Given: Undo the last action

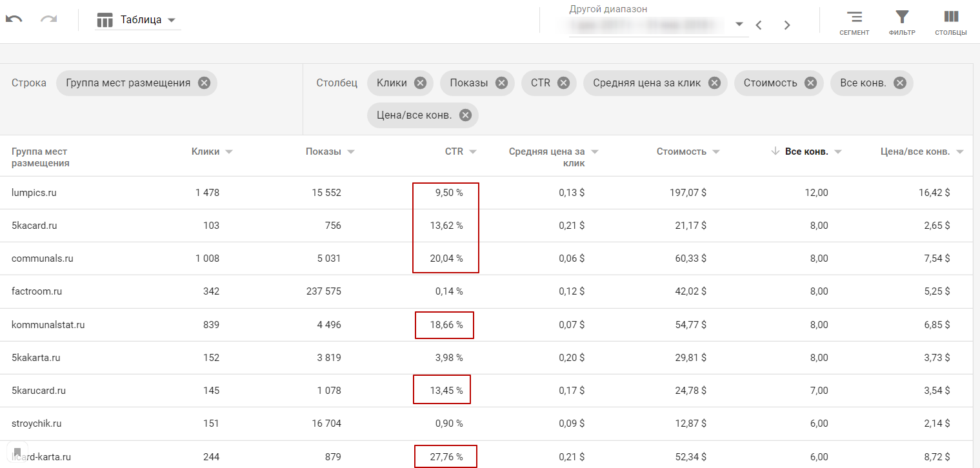Looking at the screenshot, I should (14, 19).
